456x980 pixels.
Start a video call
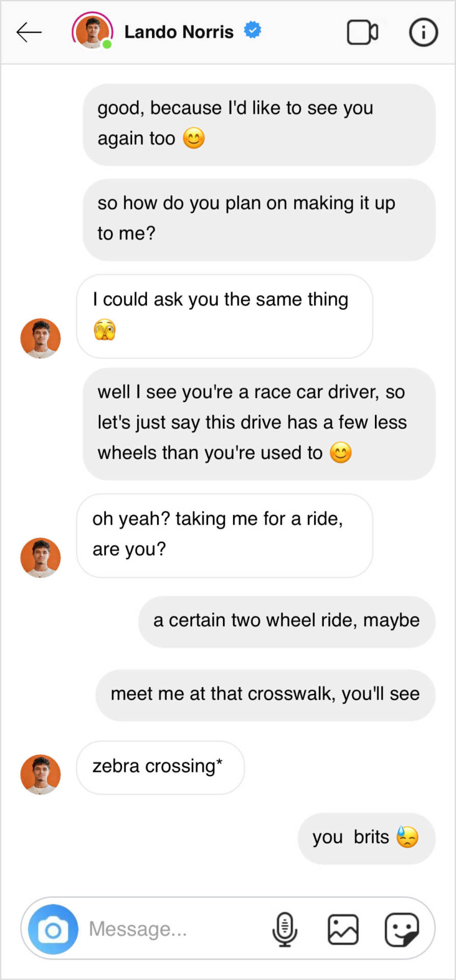[x=362, y=32]
